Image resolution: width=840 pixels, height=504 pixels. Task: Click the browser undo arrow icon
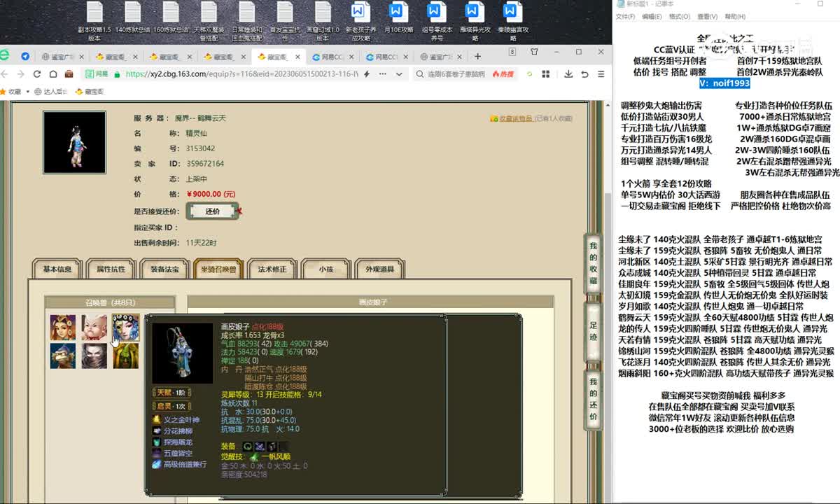584,74
